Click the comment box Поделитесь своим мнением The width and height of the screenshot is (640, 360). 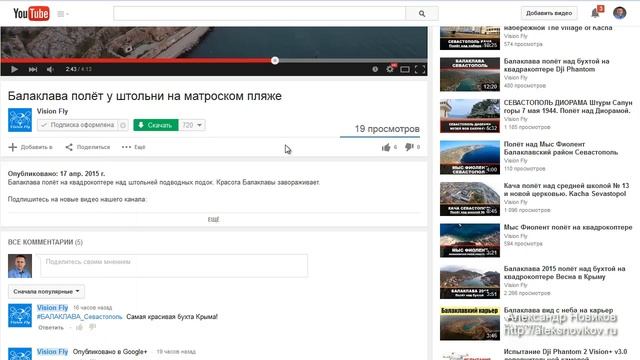tap(174, 265)
